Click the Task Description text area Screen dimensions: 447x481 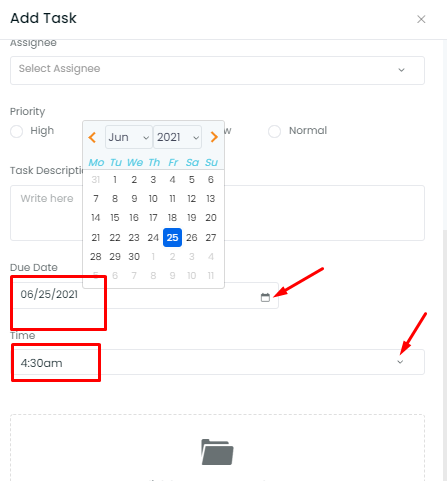tap(217, 213)
